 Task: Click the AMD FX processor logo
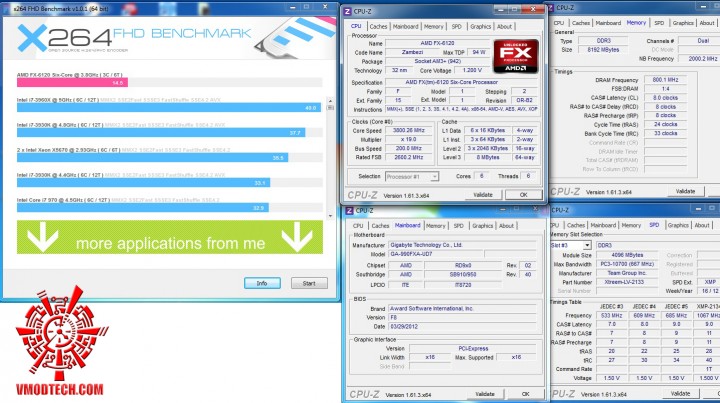pyautogui.click(x=516, y=56)
